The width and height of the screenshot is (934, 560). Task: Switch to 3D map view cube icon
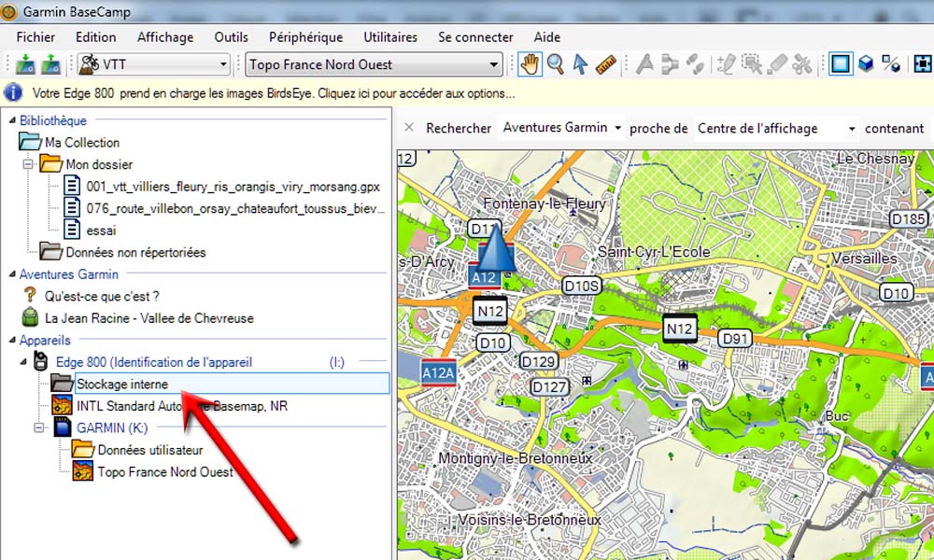866,64
